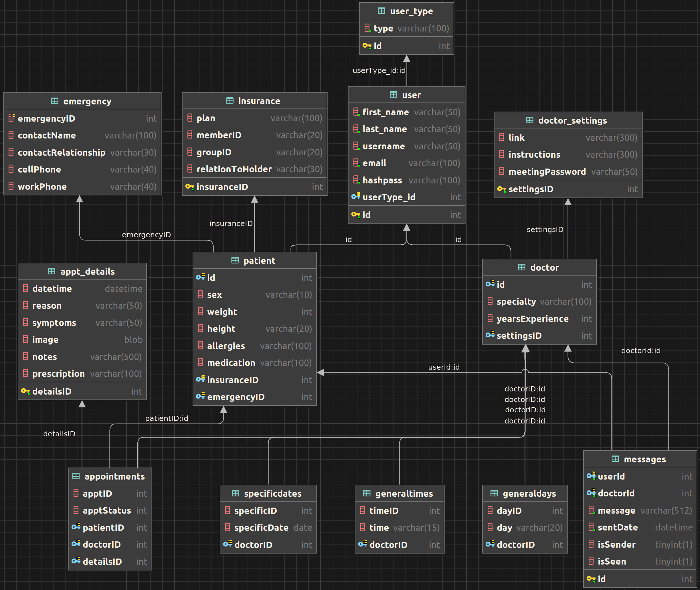This screenshot has width=700, height=590.
Task: Click the emergencyID relationship label
Action: click(146, 234)
